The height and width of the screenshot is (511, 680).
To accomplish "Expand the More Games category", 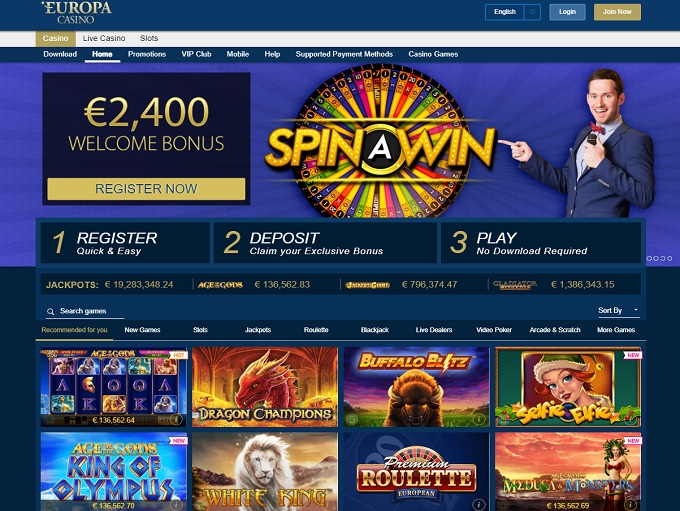I will click(616, 330).
